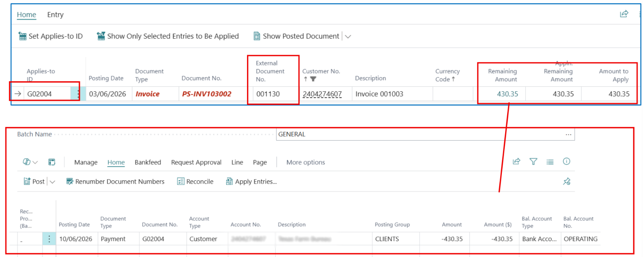
Task: Click the Set Applies-to ID icon
Action: coord(23,36)
